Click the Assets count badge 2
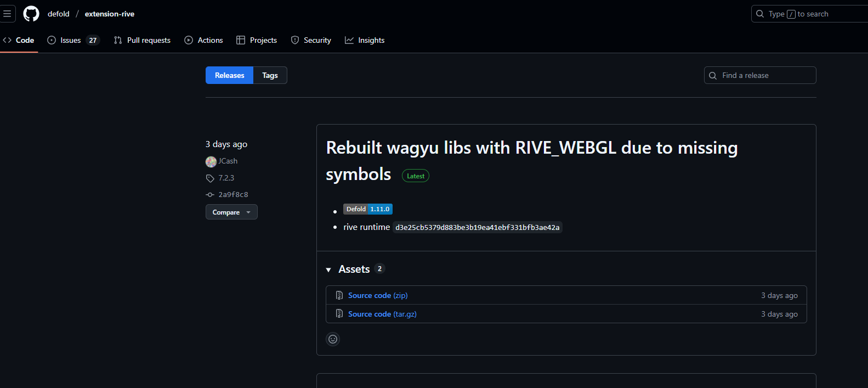868x388 pixels. pyautogui.click(x=379, y=269)
